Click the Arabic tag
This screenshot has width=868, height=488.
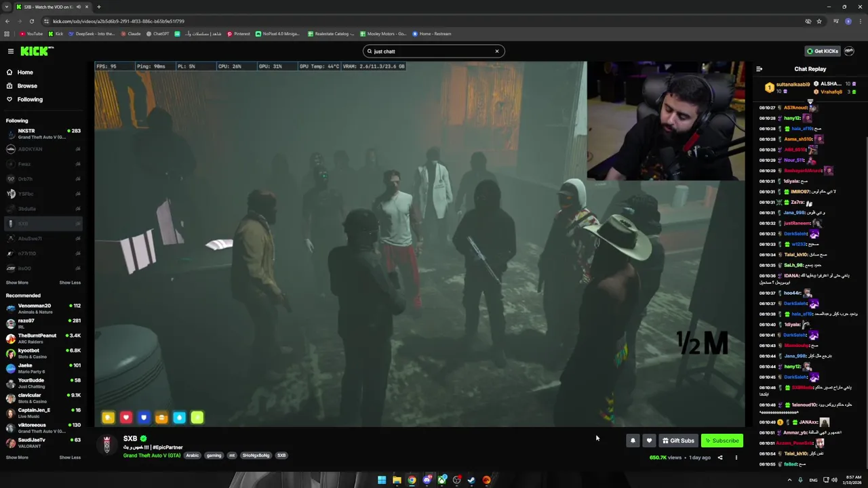(x=193, y=455)
